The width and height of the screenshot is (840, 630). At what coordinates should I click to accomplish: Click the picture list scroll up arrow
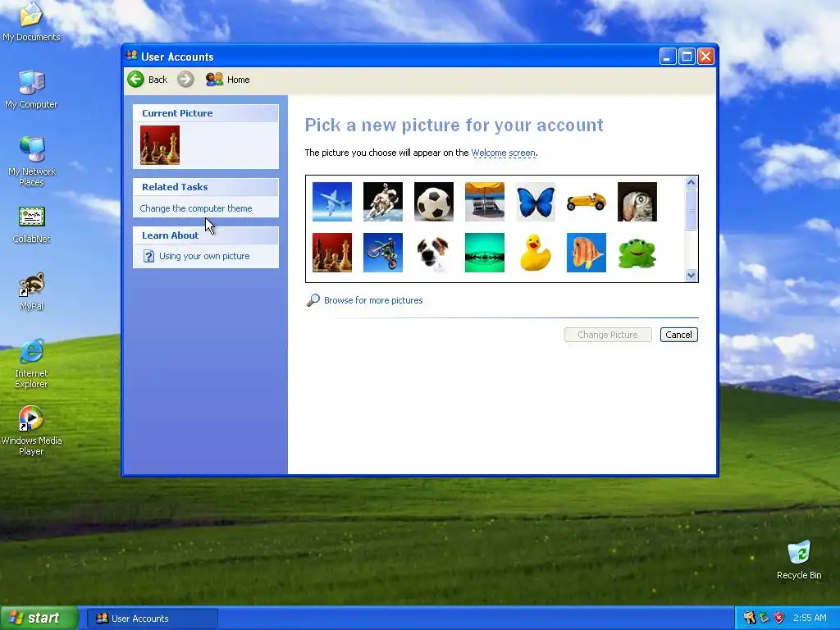point(691,183)
